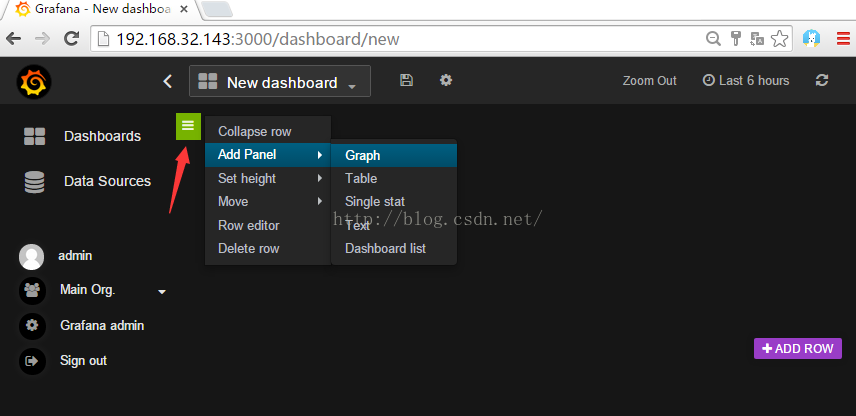Choose Row editor from row menu
The image size is (856, 416).
(x=268, y=225)
